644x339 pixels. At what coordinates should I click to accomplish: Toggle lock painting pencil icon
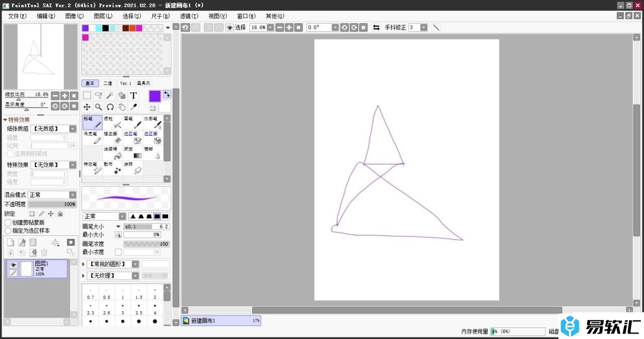41,214
